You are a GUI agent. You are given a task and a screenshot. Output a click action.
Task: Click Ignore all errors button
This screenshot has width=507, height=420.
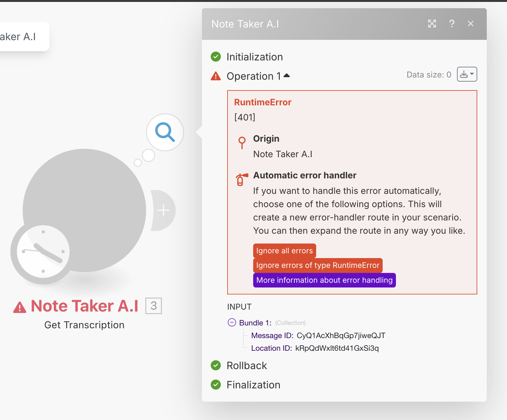click(285, 251)
